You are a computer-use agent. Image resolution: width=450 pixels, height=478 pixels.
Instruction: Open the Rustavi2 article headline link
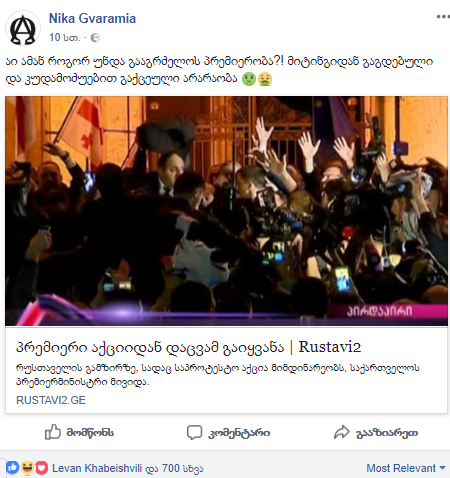pos(188,347)
